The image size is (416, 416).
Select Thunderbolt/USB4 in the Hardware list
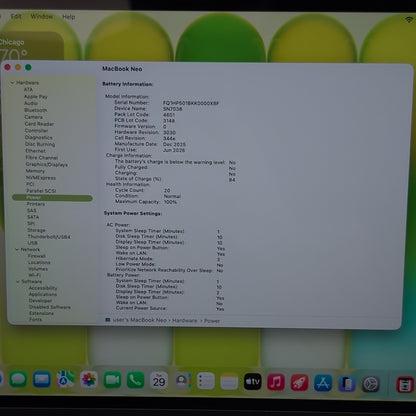click(x=49, y=237)
